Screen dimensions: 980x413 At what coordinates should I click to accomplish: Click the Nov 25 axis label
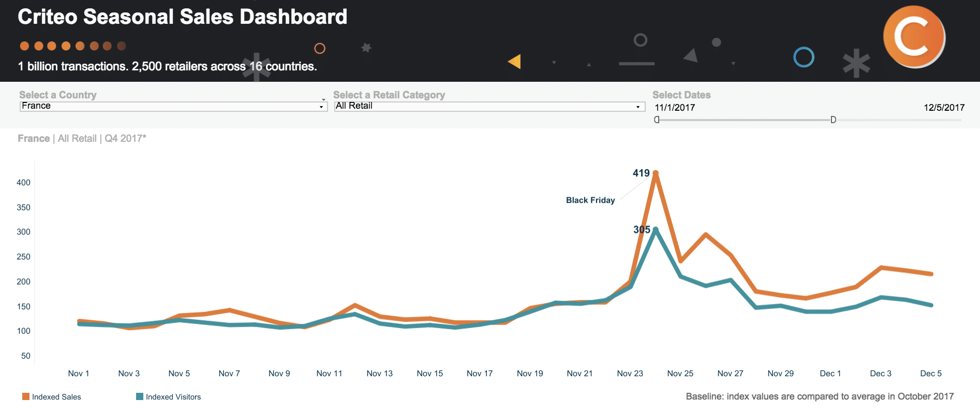click(680, 374)
